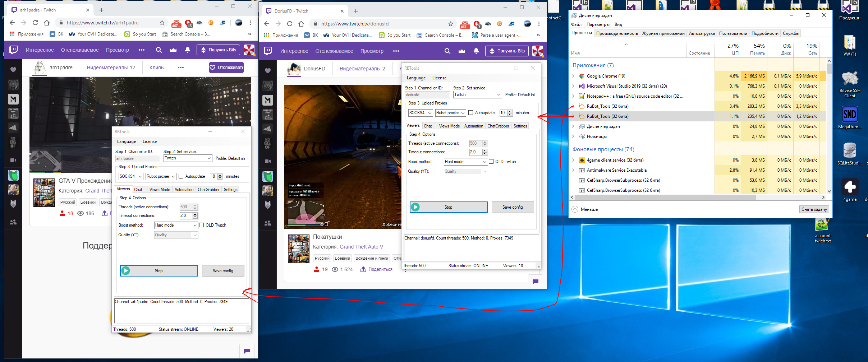Click Снять задачу button in Task Manager
This screenshot has width=868, height=362.
[814, 209]
